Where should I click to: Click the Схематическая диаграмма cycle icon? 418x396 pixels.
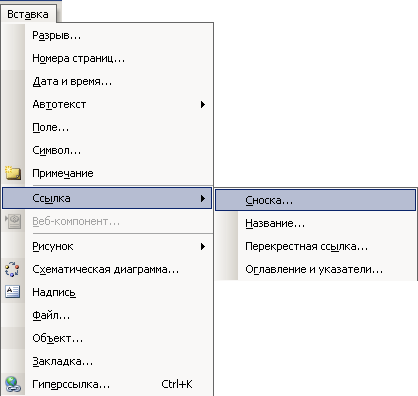(x=12, y=269)
